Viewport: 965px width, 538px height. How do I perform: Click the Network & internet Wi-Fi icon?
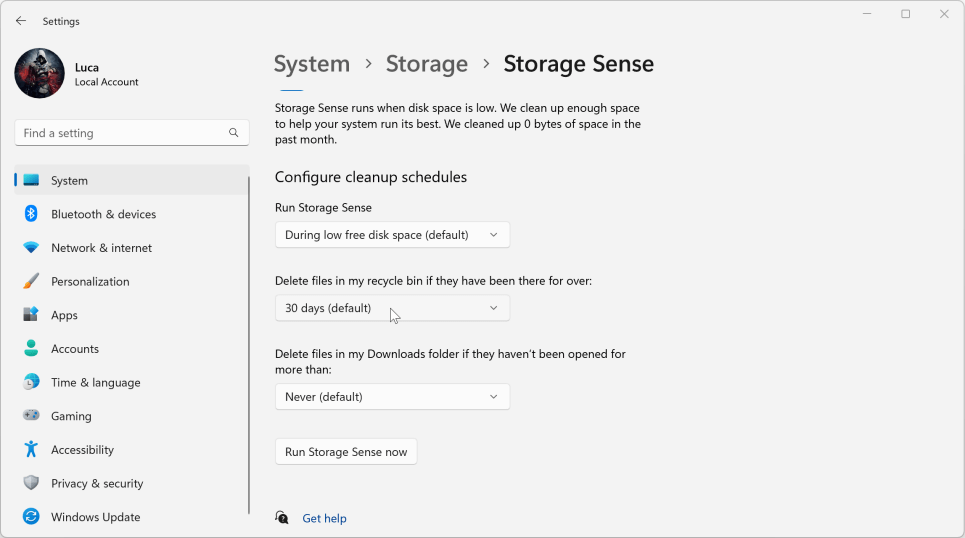click(x=31, y=248)
